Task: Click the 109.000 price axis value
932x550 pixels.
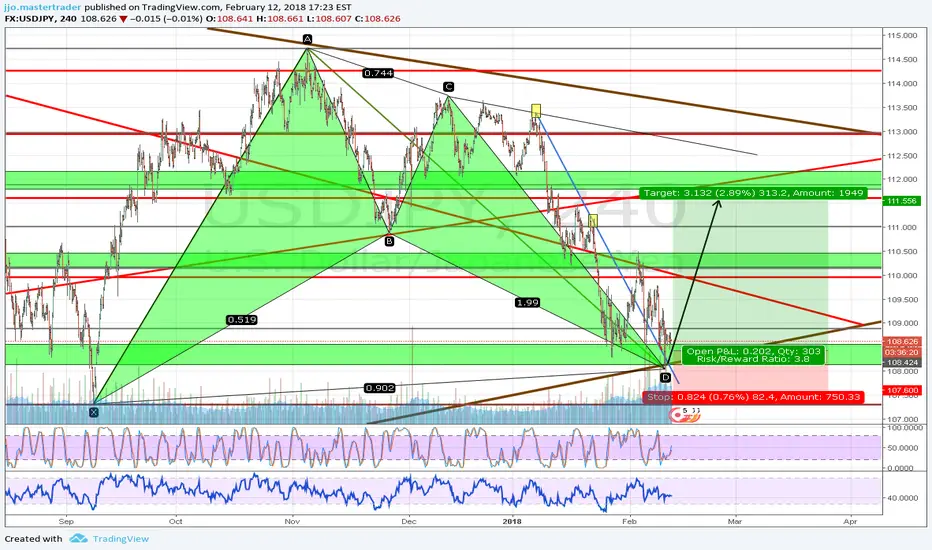Action: pos(902,323)
